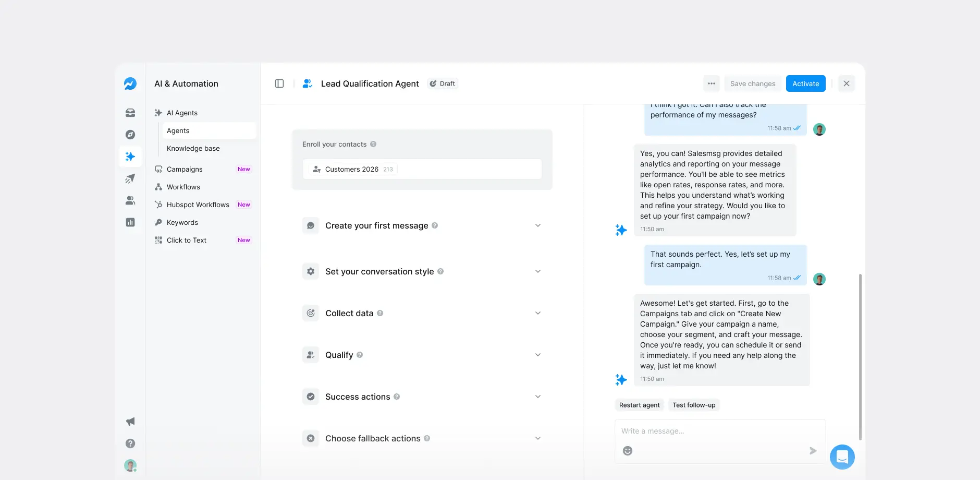Screen dimensions: 980x480
Task: Click help icon beside Success actions
Action: click(397, 397)
